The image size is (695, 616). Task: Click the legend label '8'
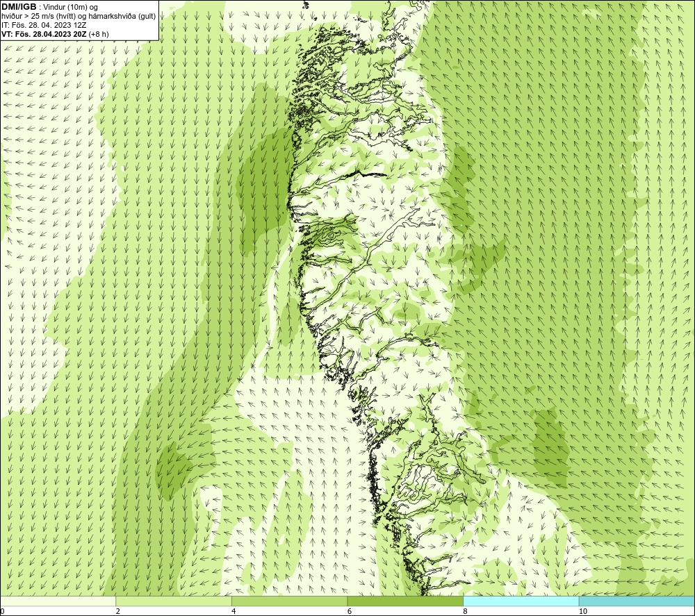pos(465,612)
